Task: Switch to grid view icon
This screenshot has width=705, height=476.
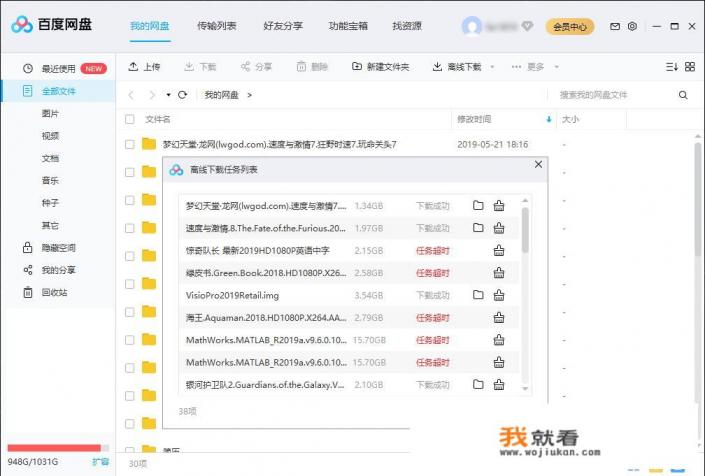Action: click(x=690, y=67)
